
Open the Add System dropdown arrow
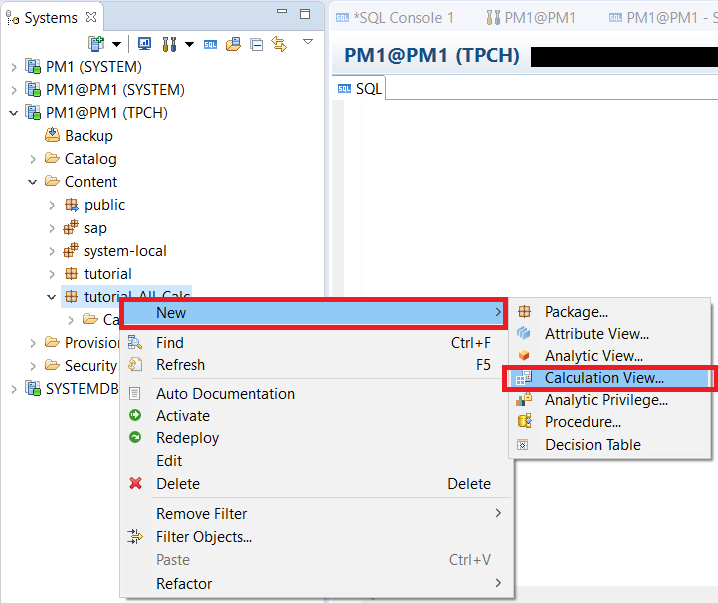click(116, 44)
